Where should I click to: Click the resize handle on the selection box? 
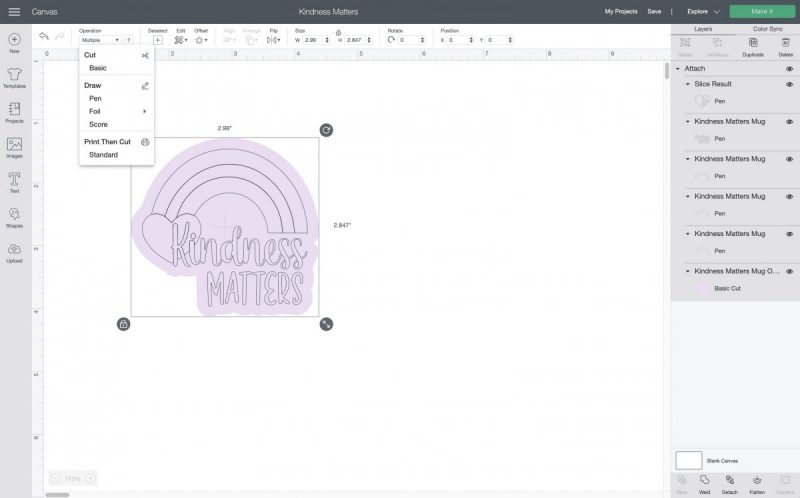326,324
